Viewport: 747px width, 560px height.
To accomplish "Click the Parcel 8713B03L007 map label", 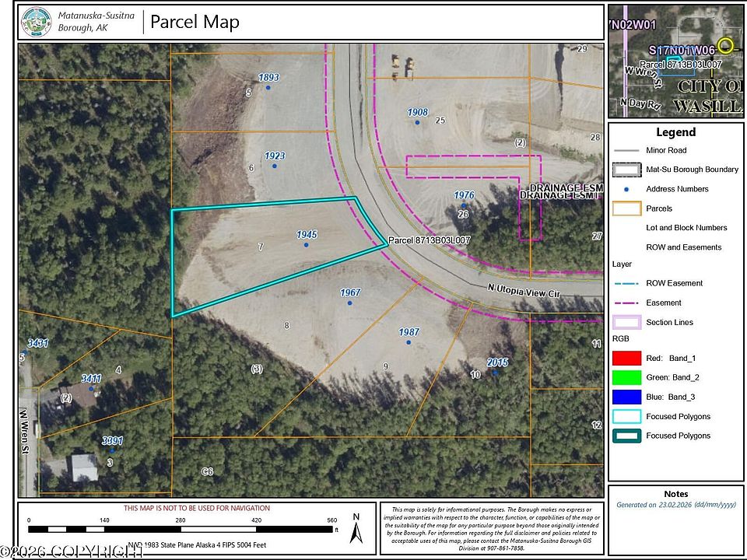I will pos(430,240).
